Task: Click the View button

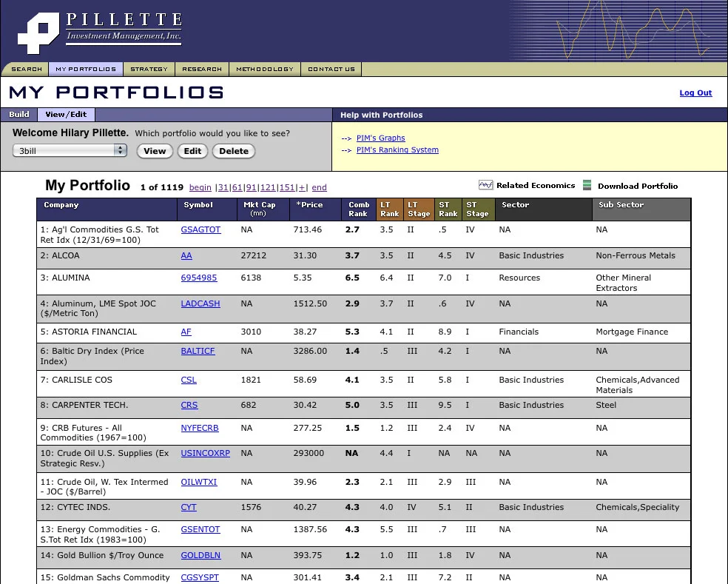Action: (x=155, y=151)
